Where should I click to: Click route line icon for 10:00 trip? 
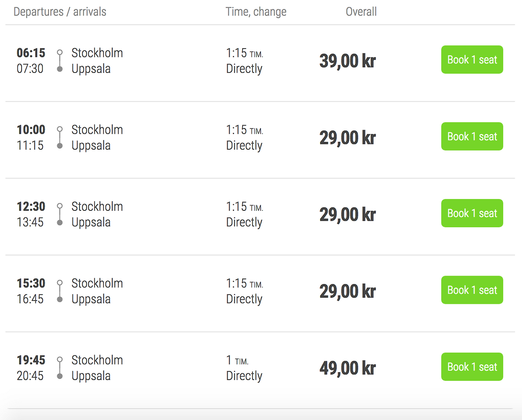click(60, 137)
